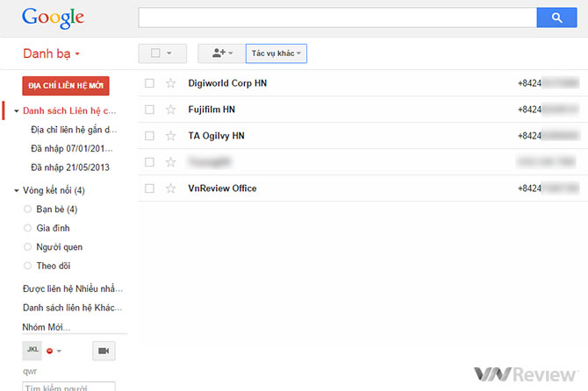Click the blue search magnifier button
588x391 pixels.
(x=556, y=18)
